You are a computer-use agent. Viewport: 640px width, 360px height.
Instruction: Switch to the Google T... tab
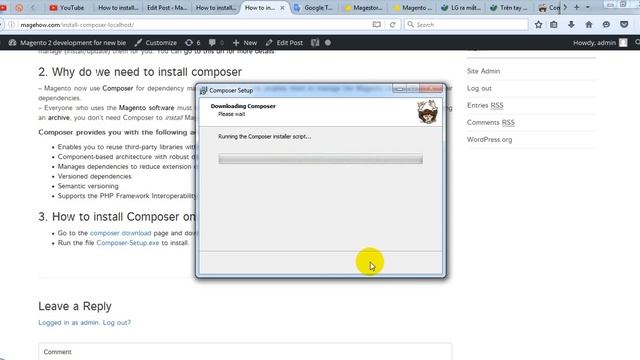313,7
